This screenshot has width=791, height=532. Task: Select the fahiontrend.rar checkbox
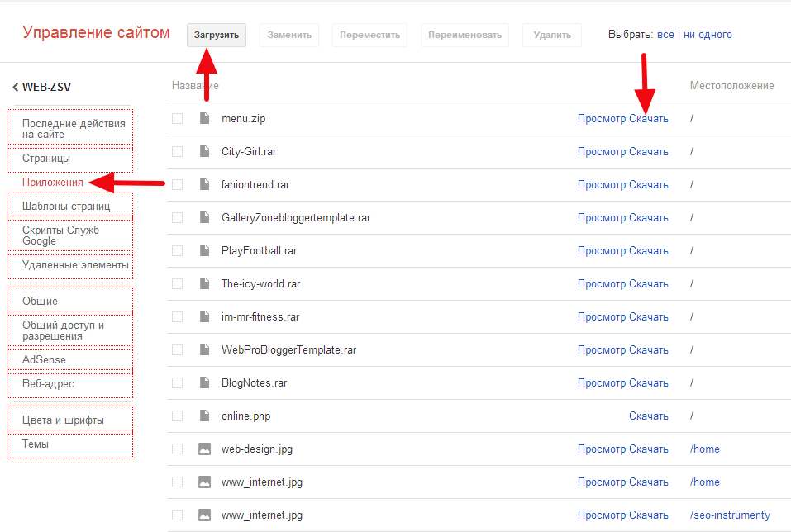pos(177,185)
